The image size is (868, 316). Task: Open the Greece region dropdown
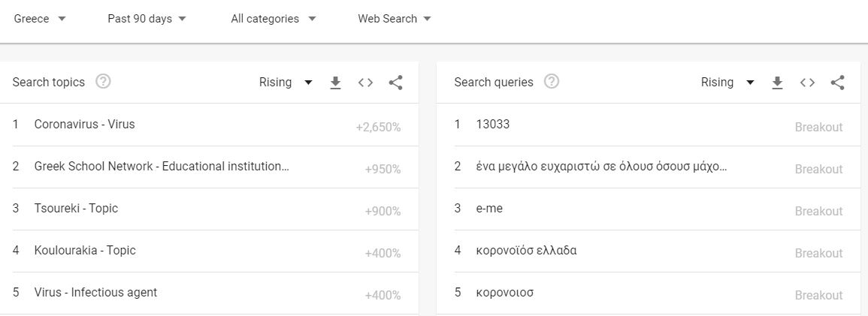[x=40, y=19]
